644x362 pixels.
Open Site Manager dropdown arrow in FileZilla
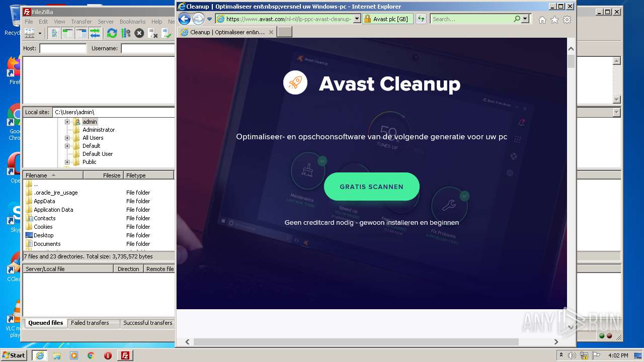[x=40, y=33]
